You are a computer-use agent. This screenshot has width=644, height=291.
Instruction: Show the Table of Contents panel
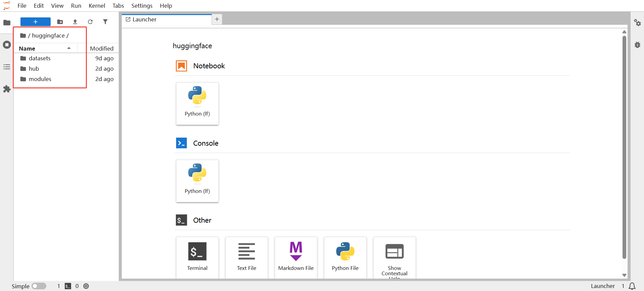pyautogui.click(x=7, y=67)
